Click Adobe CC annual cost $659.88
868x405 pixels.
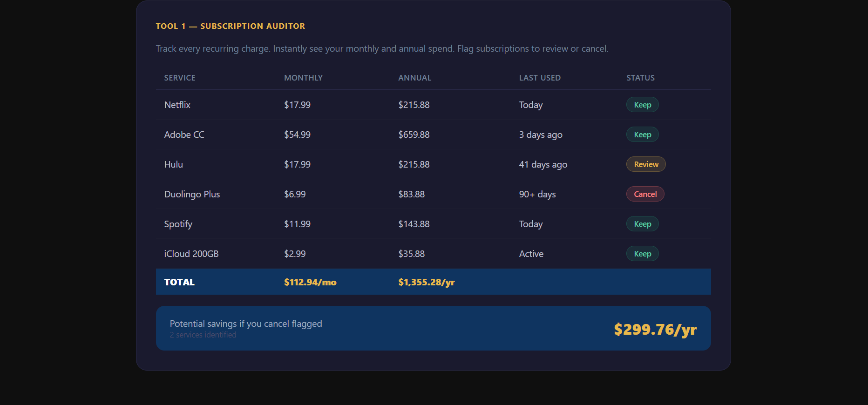click(414, 135)
